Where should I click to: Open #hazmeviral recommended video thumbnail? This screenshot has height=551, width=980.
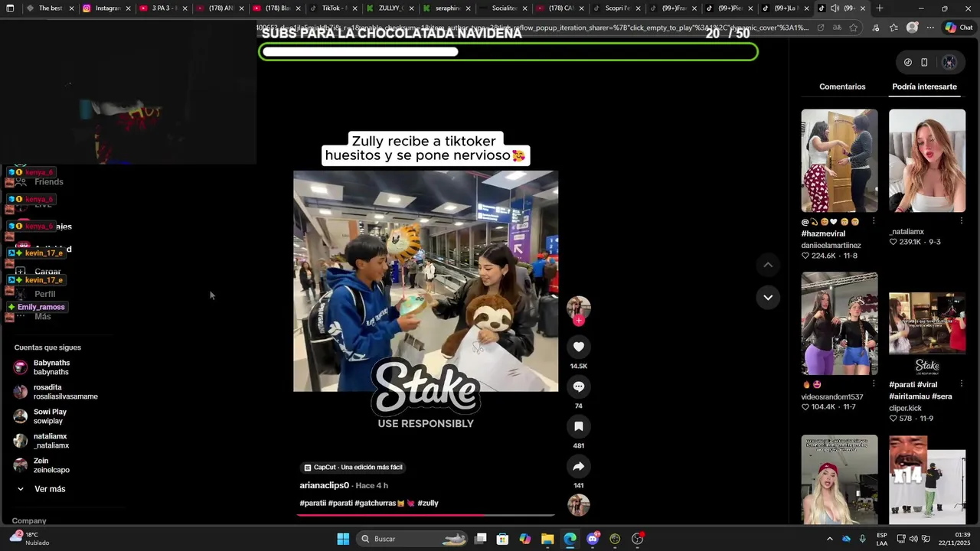(839, 161)
